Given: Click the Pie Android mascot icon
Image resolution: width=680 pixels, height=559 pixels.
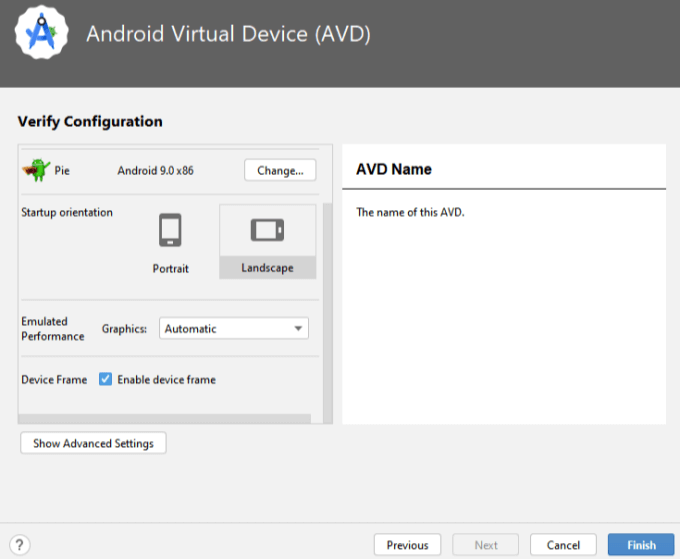Looking at the screenshot, I should click(36, 170).
